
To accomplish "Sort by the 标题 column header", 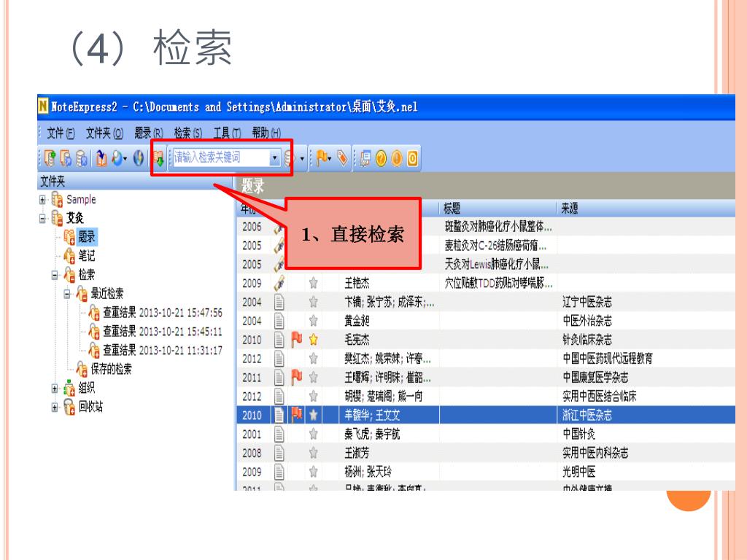I will coord(498,208).
